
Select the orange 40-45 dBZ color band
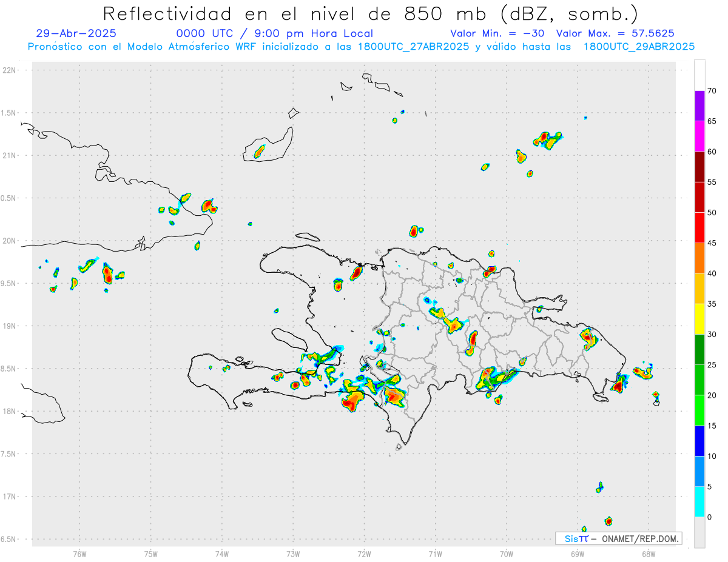pyautogui.click(x=699, y=258)
